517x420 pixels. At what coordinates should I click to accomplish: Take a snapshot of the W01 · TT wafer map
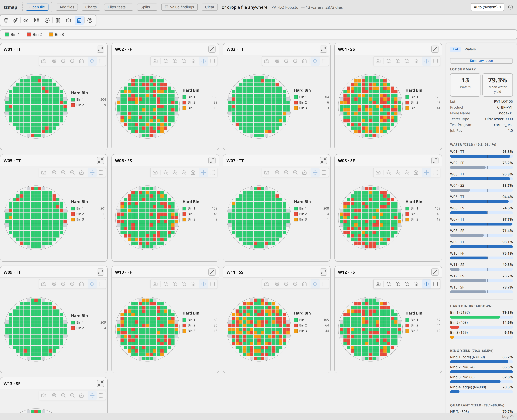click(44, 61)
